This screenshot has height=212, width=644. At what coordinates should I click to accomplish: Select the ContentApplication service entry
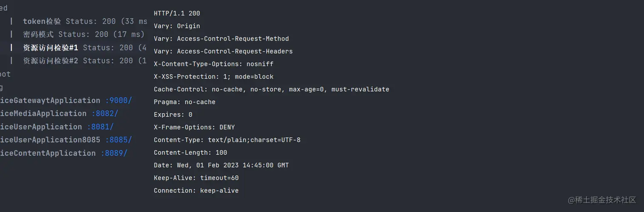(48, 153)
